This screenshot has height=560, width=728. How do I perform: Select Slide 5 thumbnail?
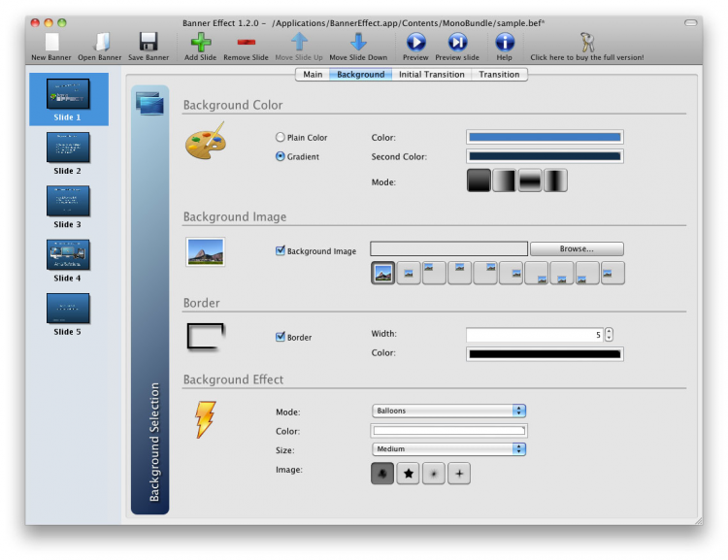(68, 309)
